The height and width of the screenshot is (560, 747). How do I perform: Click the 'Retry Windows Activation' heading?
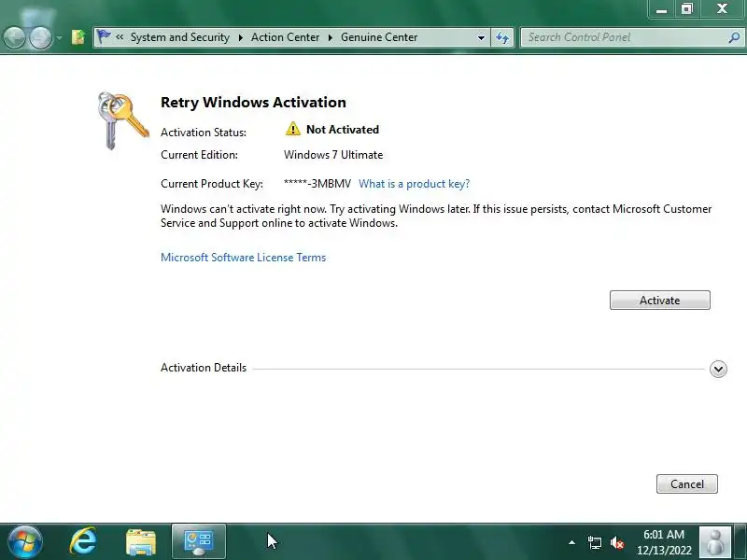point(253,103)
